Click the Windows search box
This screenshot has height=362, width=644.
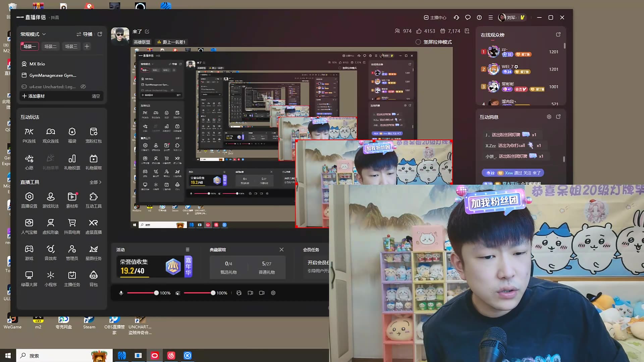[64, 356]
